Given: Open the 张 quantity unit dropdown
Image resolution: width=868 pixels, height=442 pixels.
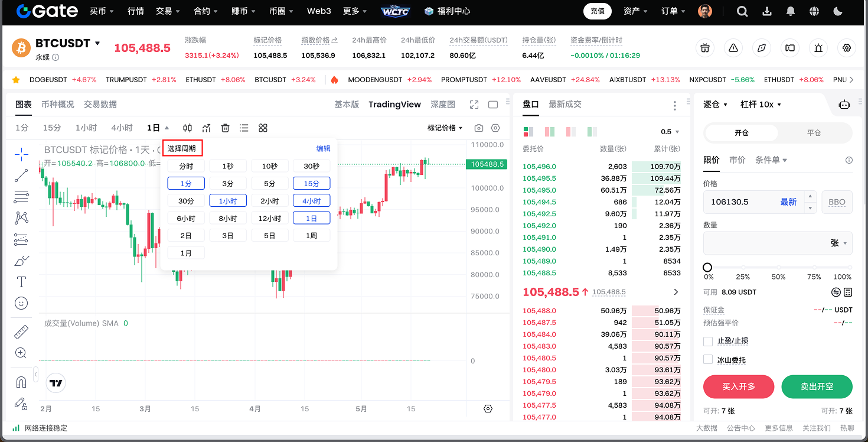Looking at the screenshot, I should pyautogui.click(x=839, y=243).
